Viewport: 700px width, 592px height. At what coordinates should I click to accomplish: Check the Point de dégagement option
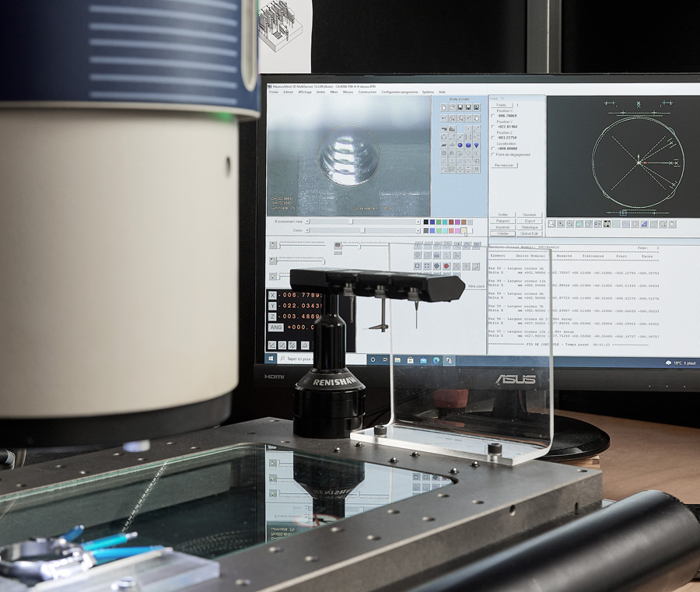click(493, 154)
